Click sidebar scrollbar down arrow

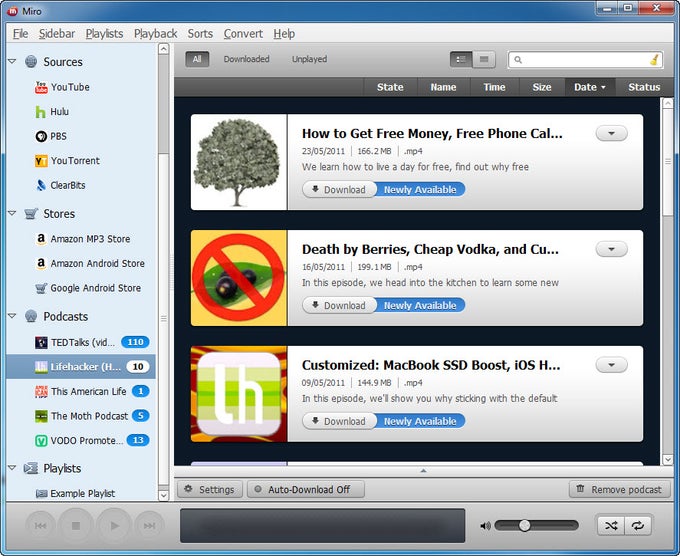[163, 495]
